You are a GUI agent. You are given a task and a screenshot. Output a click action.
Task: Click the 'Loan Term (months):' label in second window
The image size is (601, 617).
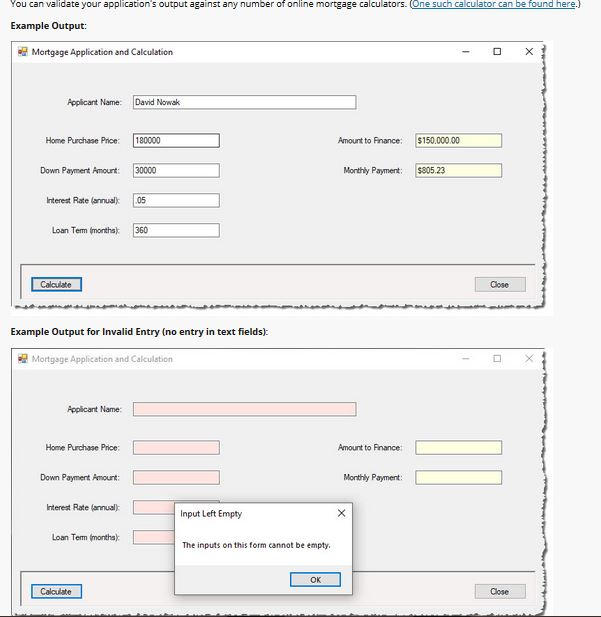[x=86, y=537]
